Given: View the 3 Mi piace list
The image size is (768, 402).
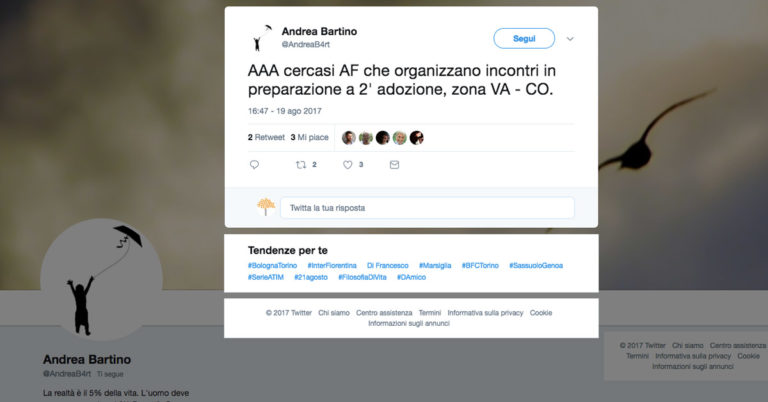Looking at the screenshot, I should (310, 138).
